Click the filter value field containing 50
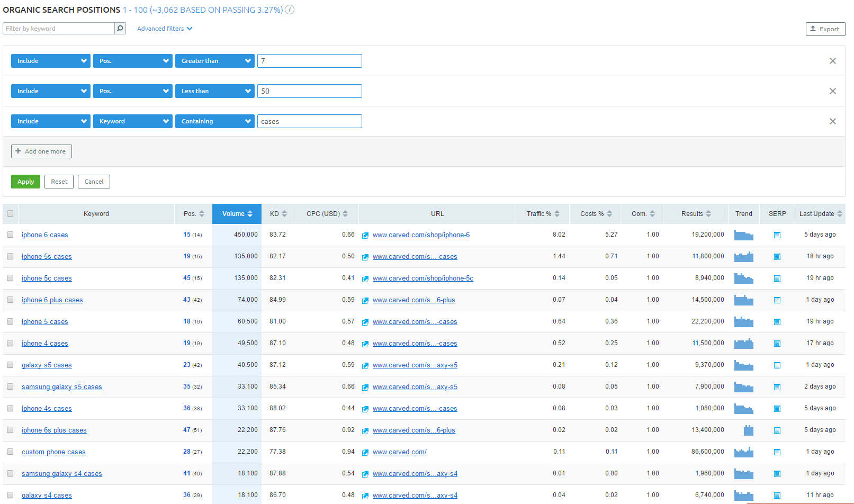Screen dimensions: 854x504 309,91
